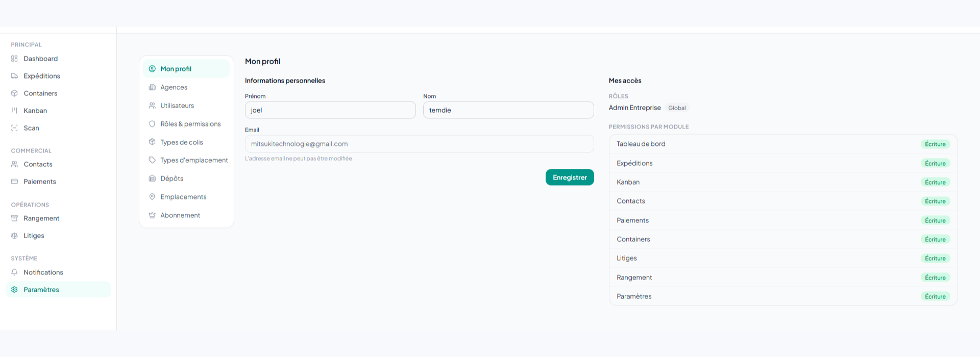
Task: Click the Scan icon in sidebar
Action: coord(14,128)
